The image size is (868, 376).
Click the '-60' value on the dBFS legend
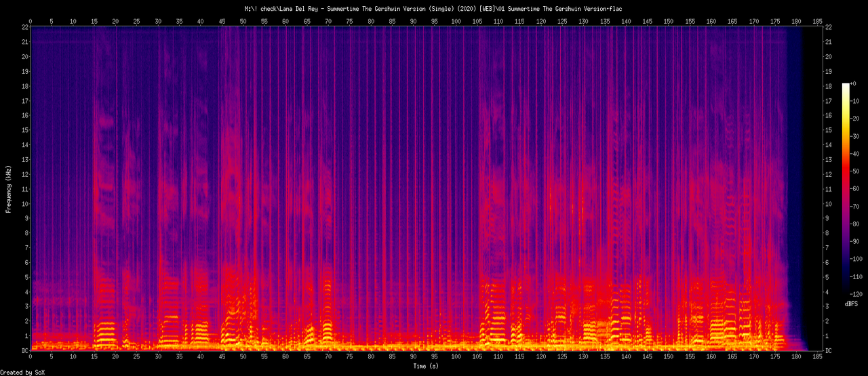pos(856,189)
